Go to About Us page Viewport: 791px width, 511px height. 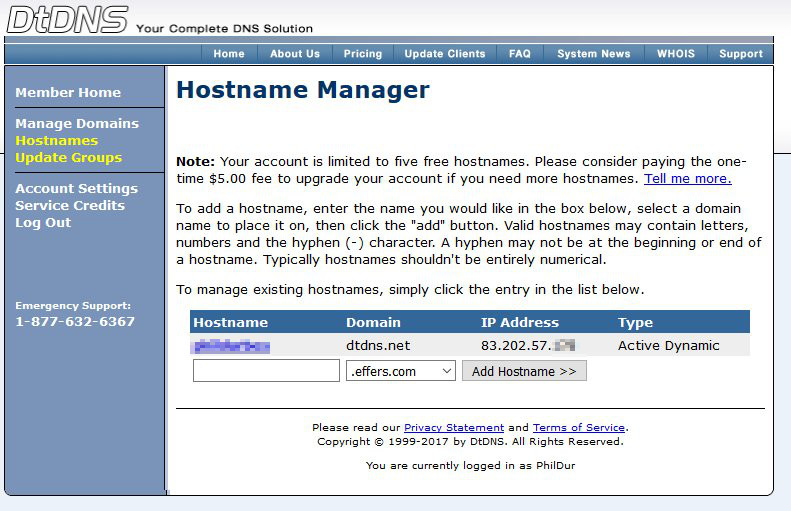295,54
